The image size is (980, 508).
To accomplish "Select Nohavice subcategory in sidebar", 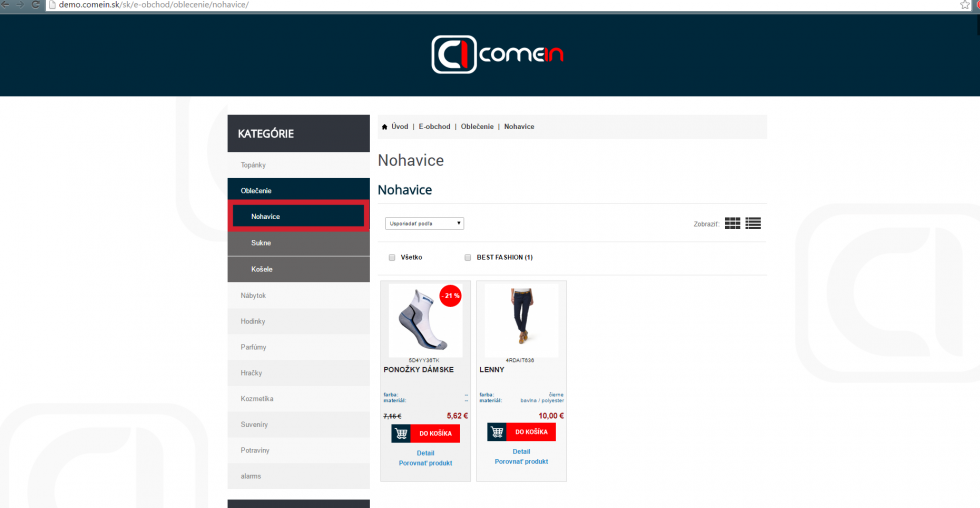I will (299, 216).
